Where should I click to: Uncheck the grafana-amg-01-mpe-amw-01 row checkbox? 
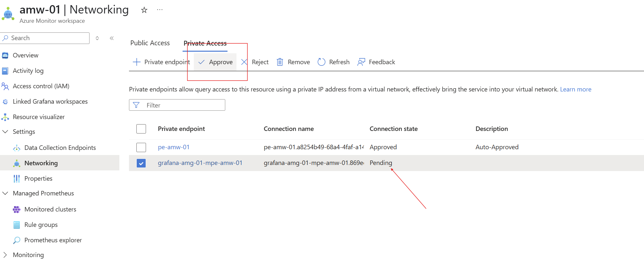[x=141, y=163]
